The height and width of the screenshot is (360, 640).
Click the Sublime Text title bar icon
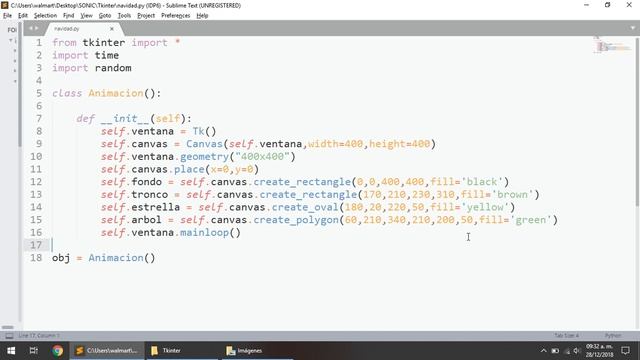4,5
